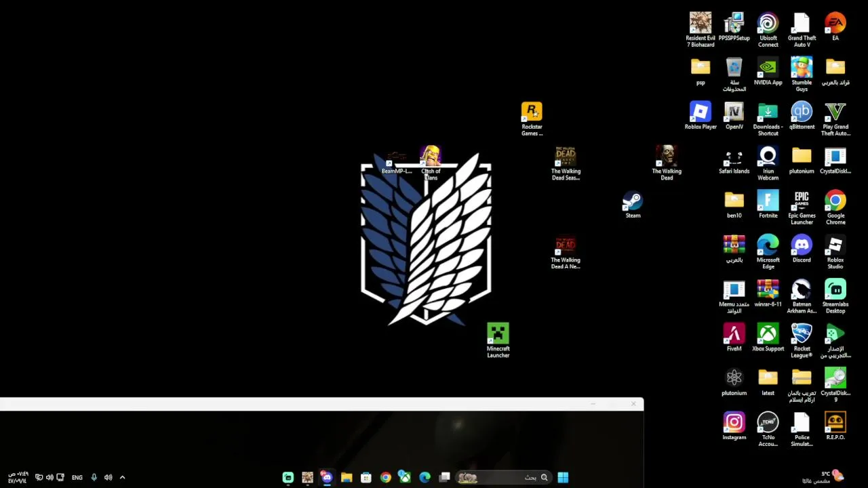The image size is (868, 488).
Task: Open Steam desktop shortcut
Action: click(x=633, y=205)
